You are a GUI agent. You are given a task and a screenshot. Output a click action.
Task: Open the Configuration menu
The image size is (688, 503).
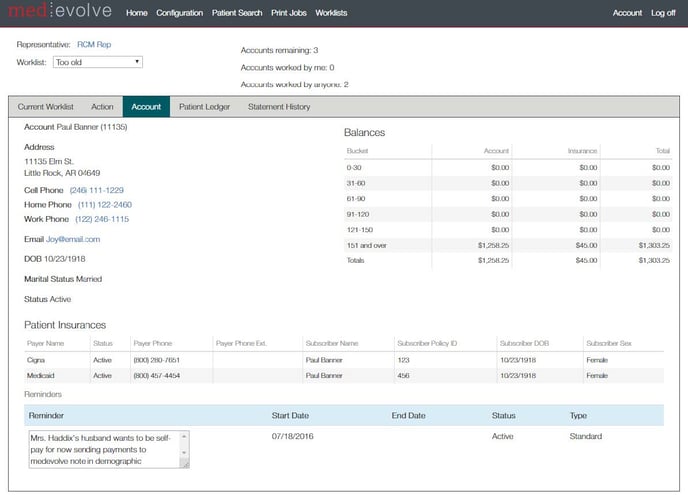[x=180, y=14]
